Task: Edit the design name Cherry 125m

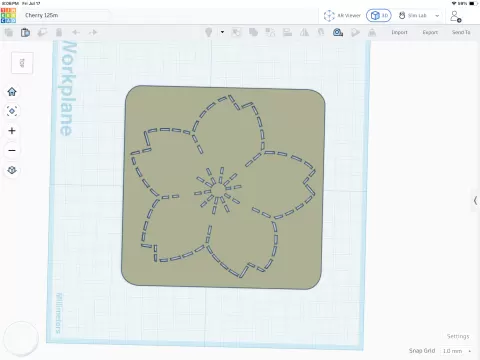Action: click(67, 15)
